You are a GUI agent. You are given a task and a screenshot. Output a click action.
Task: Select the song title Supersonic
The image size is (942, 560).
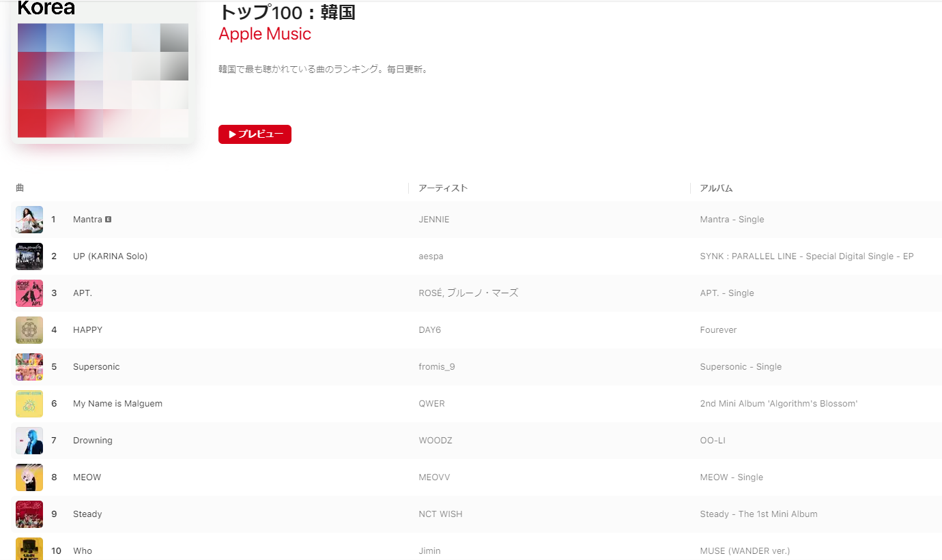[96, 367]
